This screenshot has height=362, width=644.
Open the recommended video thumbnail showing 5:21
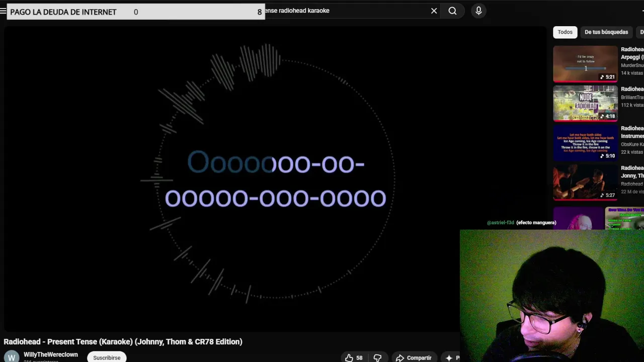[x=585, y=64]
